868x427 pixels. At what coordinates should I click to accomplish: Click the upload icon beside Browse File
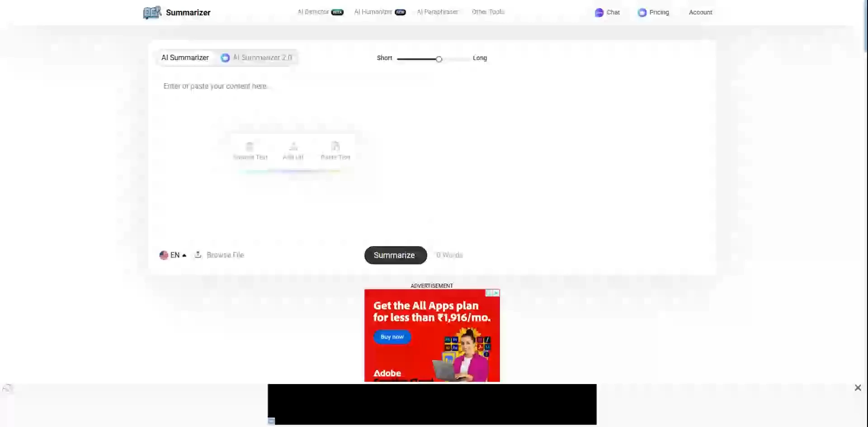(198, 255)
